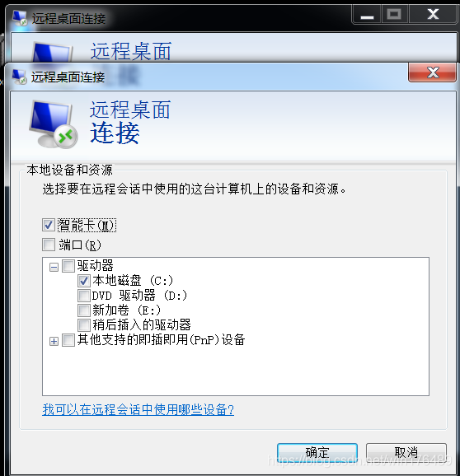
Task: Click the 取消 button
Action: 406,453
